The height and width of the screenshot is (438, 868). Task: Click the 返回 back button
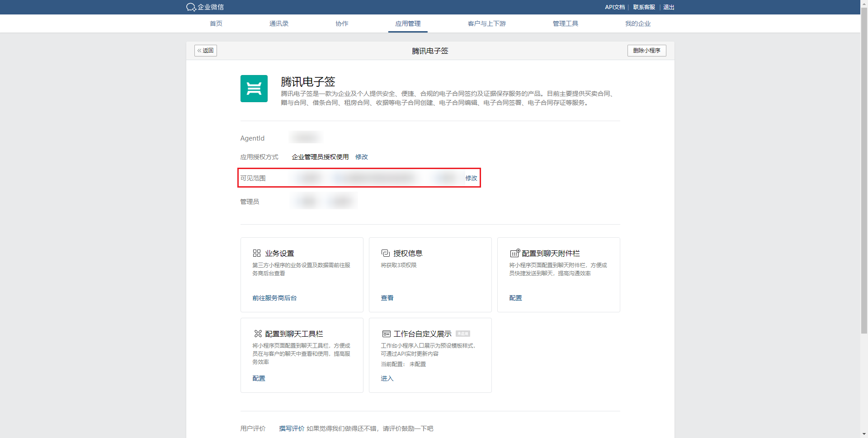pos(206,51)
